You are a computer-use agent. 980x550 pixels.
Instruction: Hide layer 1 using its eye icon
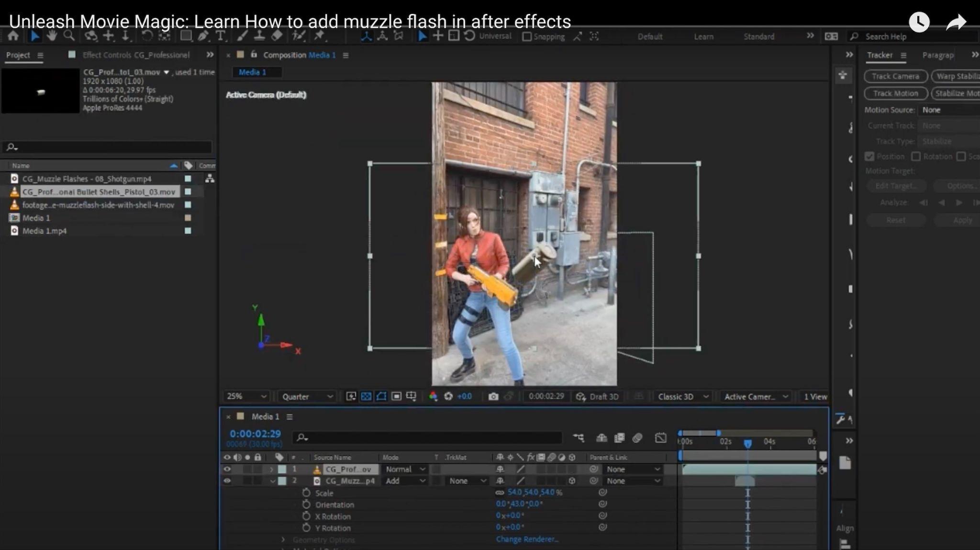(x=227, y=469)
